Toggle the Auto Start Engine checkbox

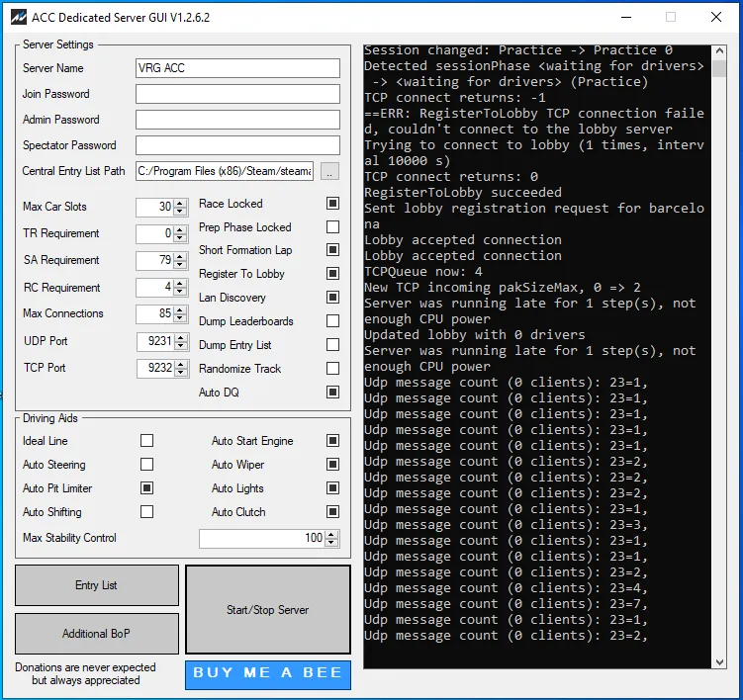coord(333,441)
